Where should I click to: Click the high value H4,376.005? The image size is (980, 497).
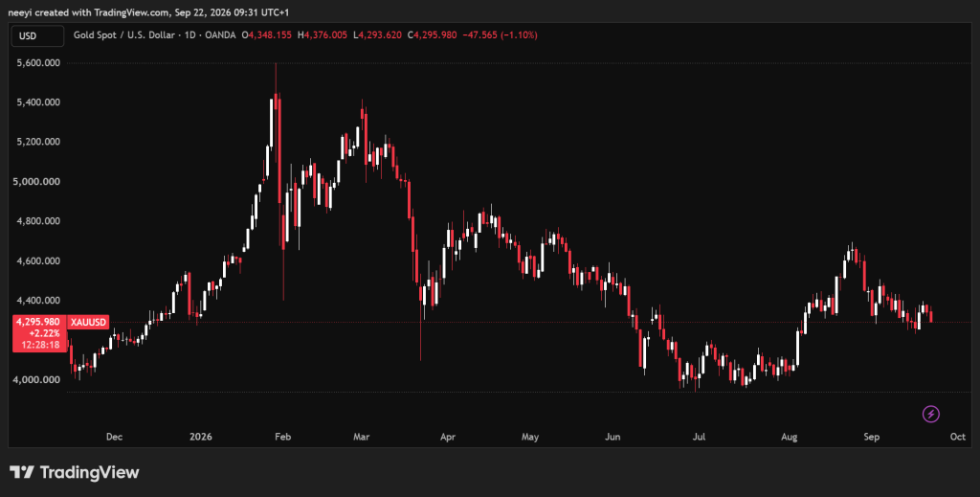(x=322, y=35)
